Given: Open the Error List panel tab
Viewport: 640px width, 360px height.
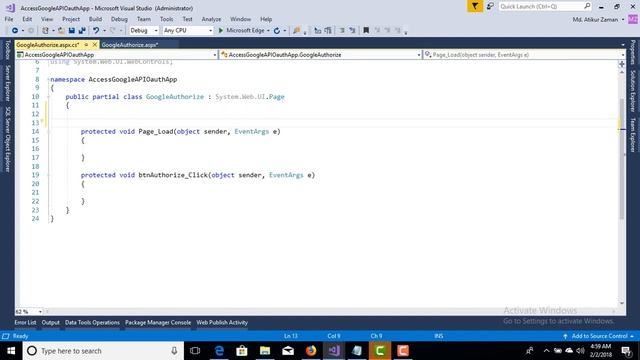Looking at the screenshot, I should coord(25,322).
